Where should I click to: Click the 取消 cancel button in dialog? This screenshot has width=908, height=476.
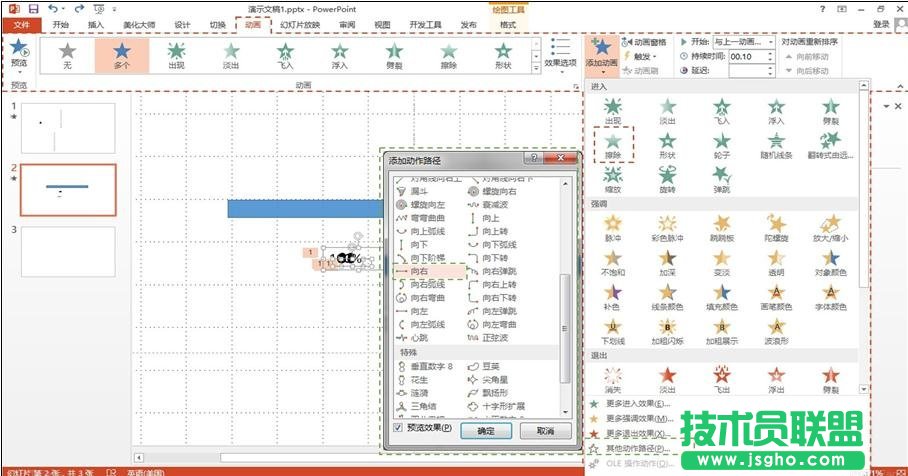point(545,431)
